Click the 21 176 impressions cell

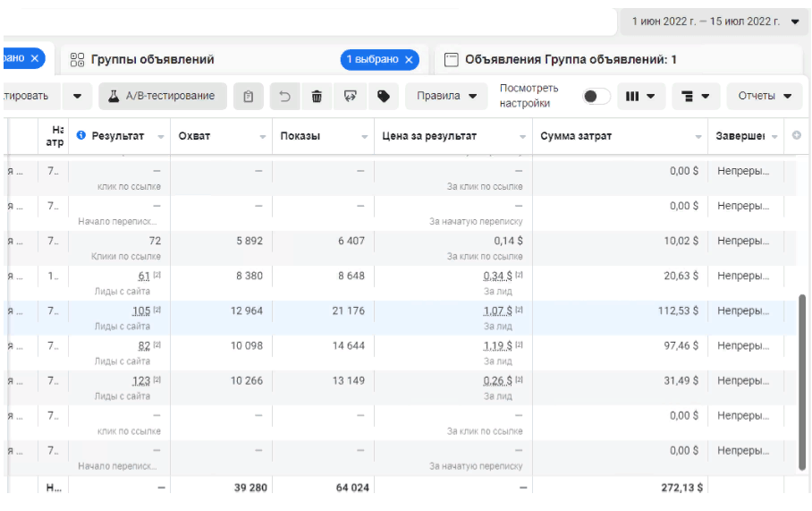click(349, 311)
